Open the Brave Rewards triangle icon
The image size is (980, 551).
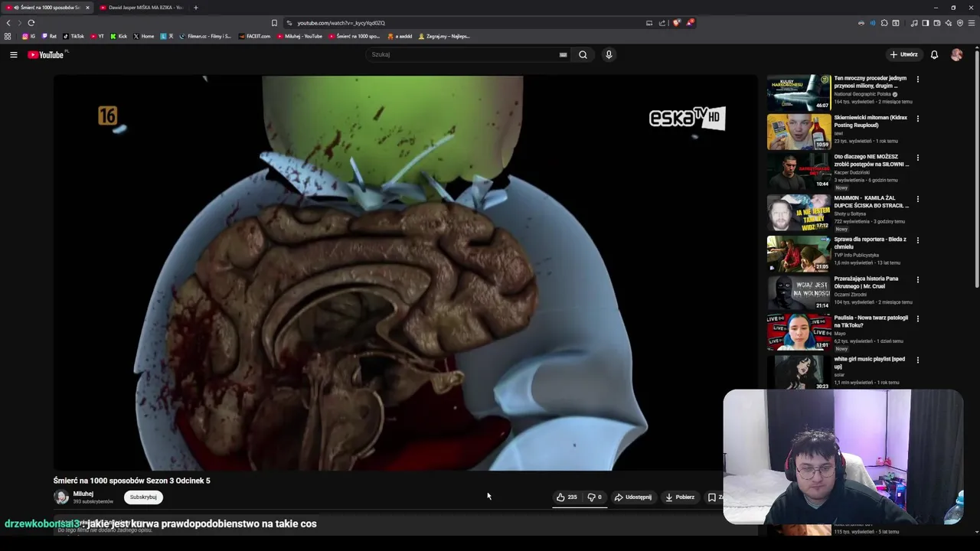(x=690, y=23)
